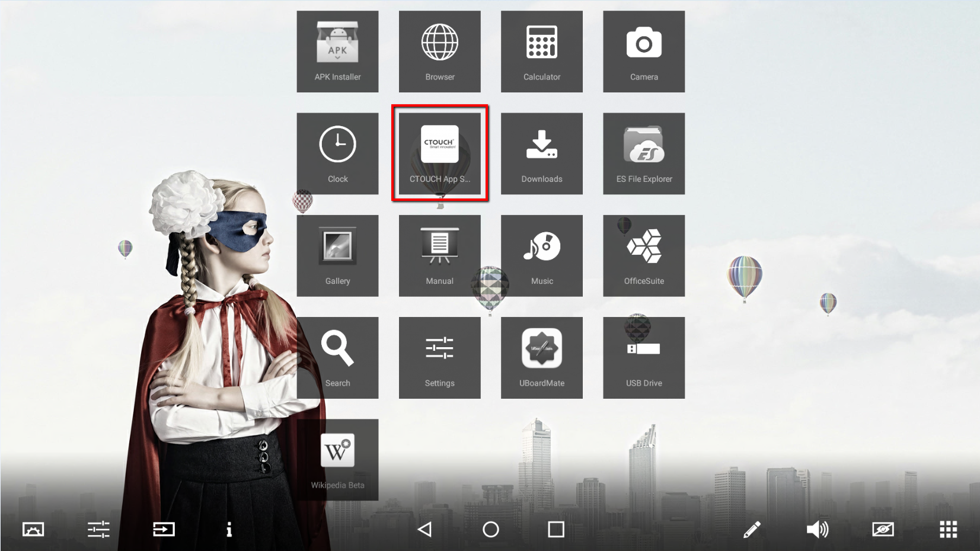The height and width of the screenshot is (551, 980).
Task: Launch the Browser app
Action: pyautogui.click(x=439, y=52)
